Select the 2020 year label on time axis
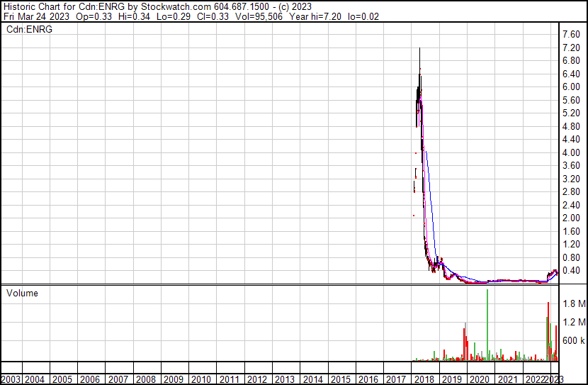 (479, 379)
